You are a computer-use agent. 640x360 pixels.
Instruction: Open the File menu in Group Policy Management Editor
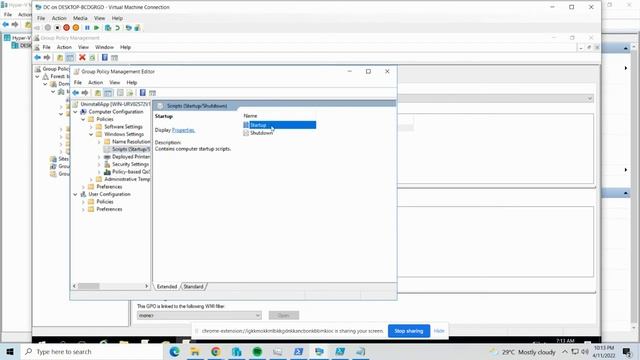78,82
